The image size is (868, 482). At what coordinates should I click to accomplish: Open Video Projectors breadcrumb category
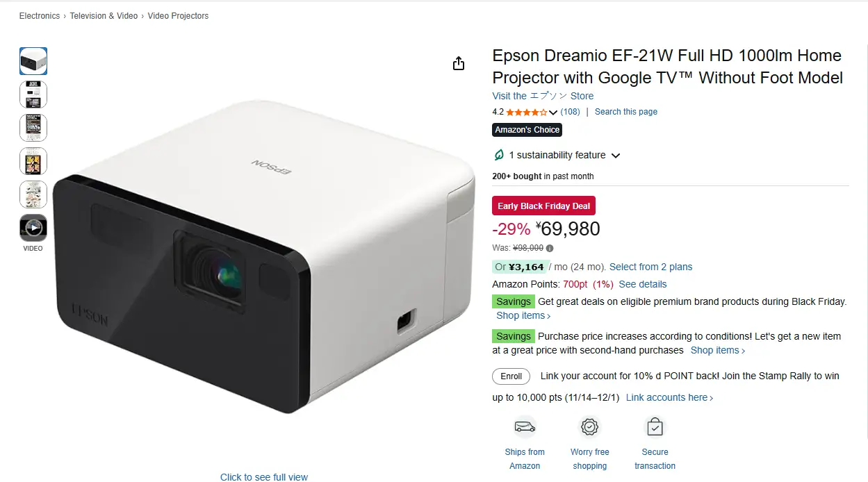(178, 16)
